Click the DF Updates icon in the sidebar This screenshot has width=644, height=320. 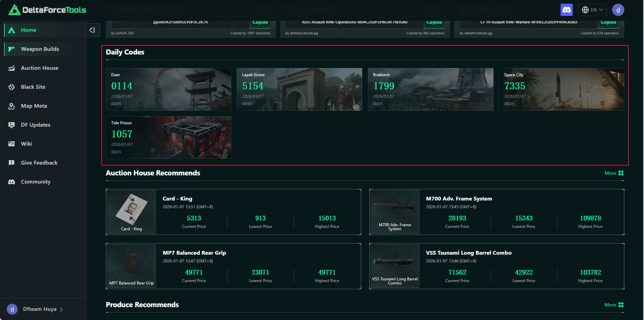tap(12, 125)
